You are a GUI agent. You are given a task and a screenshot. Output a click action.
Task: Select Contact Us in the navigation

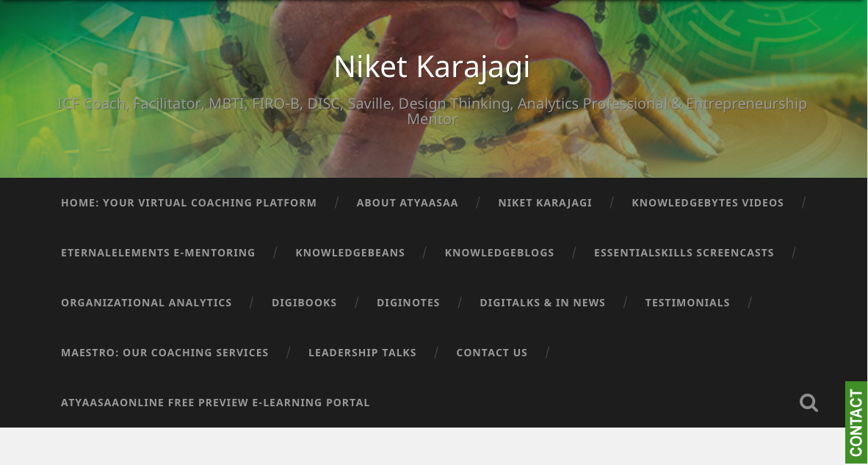(x=491, y=353)
